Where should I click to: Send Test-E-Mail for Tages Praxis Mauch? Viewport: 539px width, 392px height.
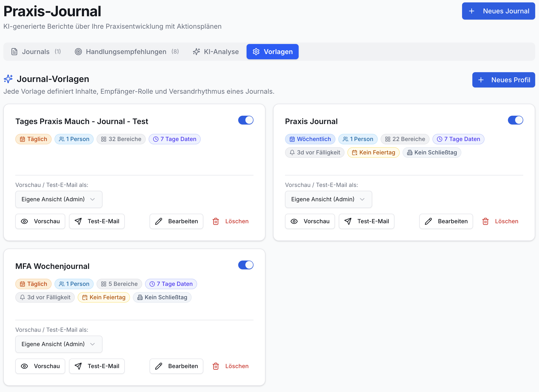point(97,221)
